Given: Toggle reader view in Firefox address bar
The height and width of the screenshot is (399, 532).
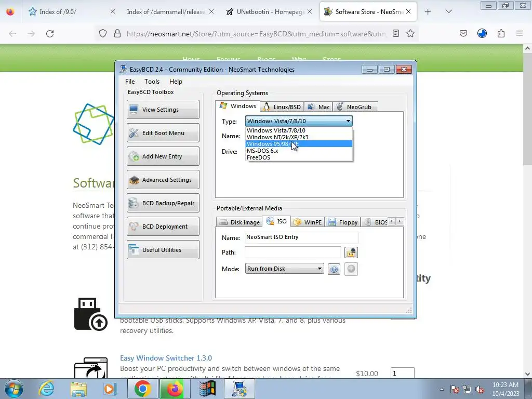Looking at the screenshot, I should pyautogui.click(x=395, y=33).
